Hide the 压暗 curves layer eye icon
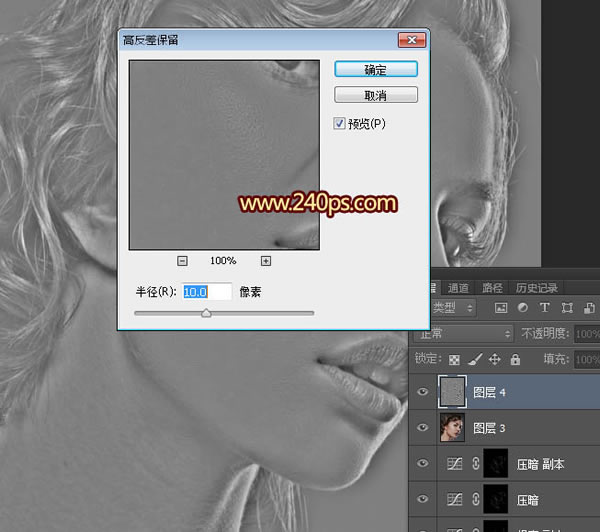 click(x=422, y=499)
